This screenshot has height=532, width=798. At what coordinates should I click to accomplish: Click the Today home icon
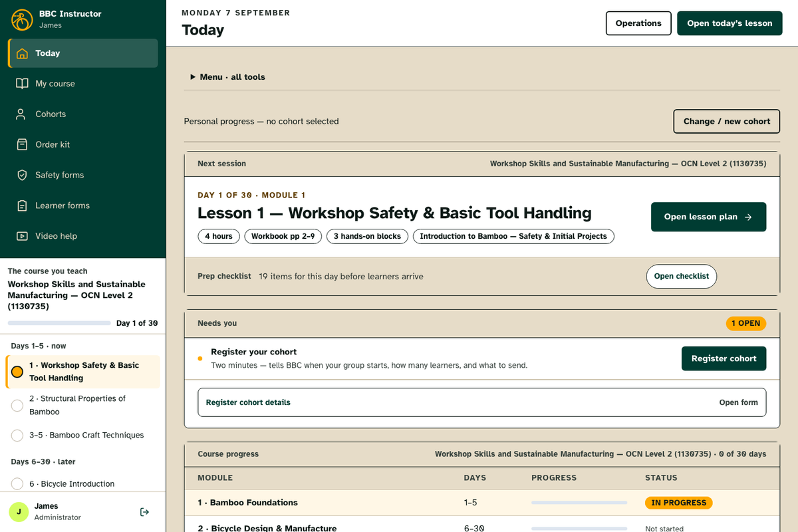pos(23,53)
